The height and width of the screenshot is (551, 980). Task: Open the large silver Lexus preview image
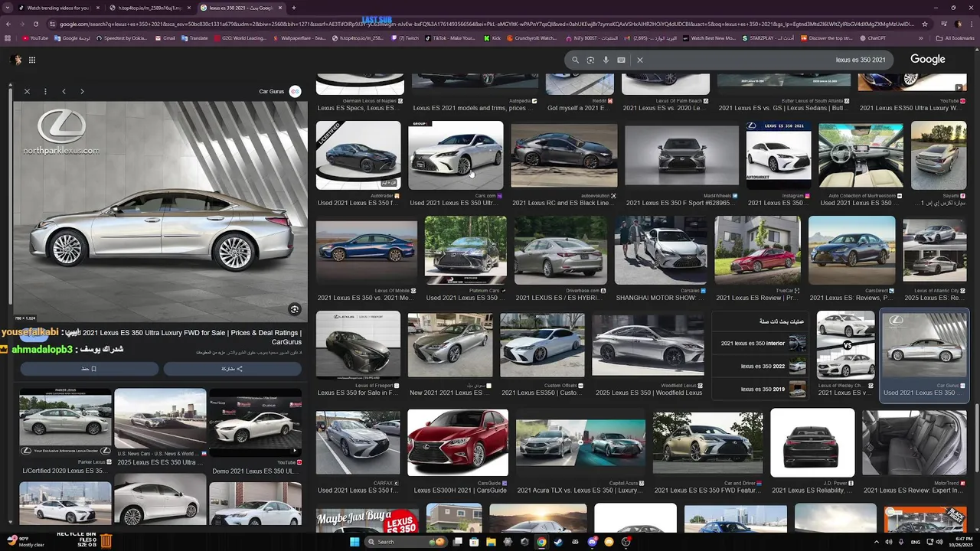pos(158,212)
